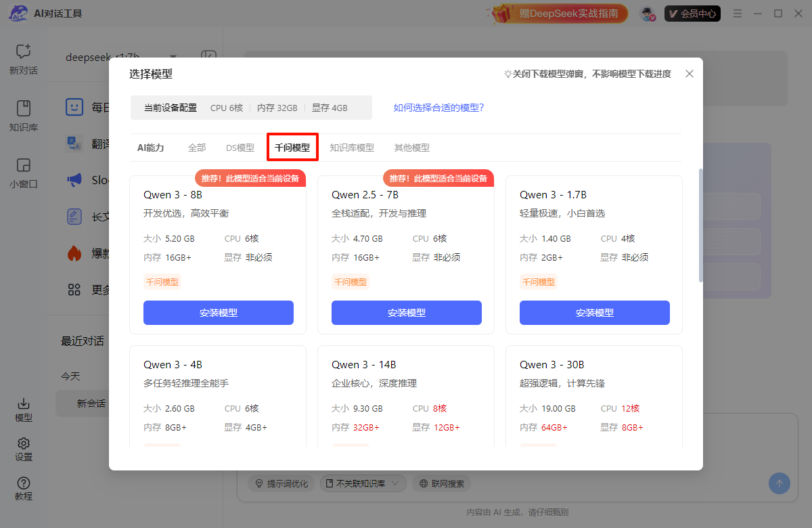Click the 推荐 badge on Qwen 3 - 8B
Viewport: 812px width, 528px height.
point(250,178)
